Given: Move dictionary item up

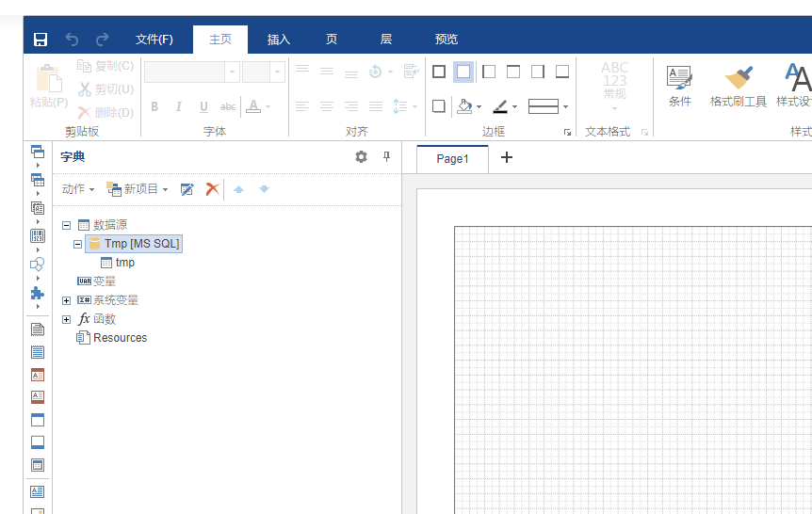Looking at the screenshot, I should (x=238, y=189).
